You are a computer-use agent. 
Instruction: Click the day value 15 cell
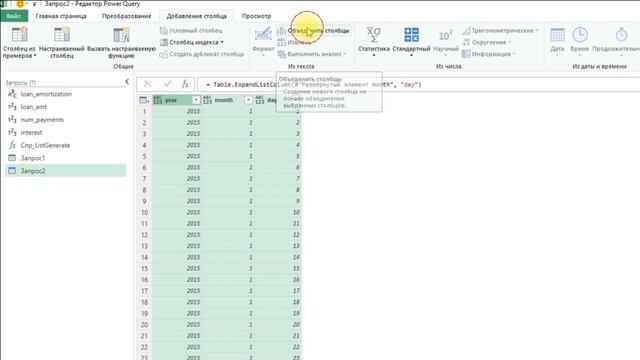coord(278,269)
